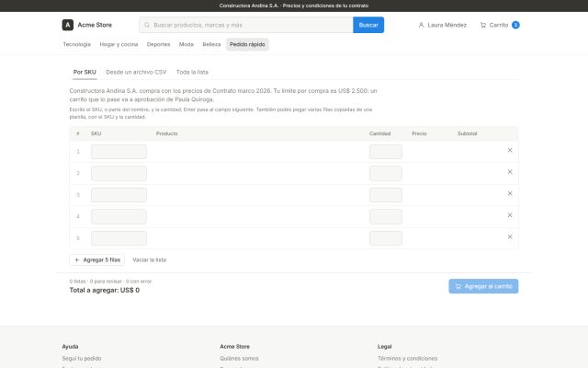Switch to Toda la lista tab
Viewport: 588px width, 368px height.
point(192,72)
